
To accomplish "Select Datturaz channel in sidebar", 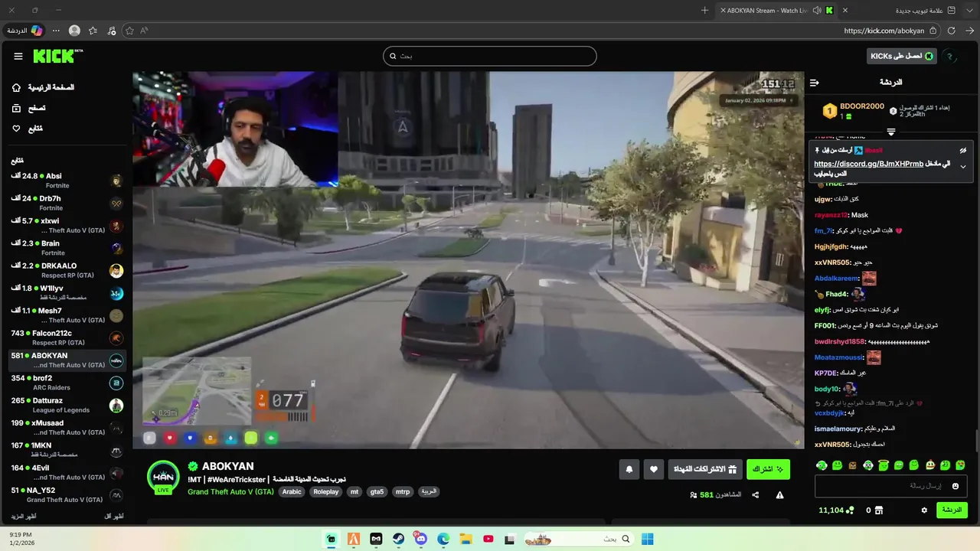I will click(67, 405).
